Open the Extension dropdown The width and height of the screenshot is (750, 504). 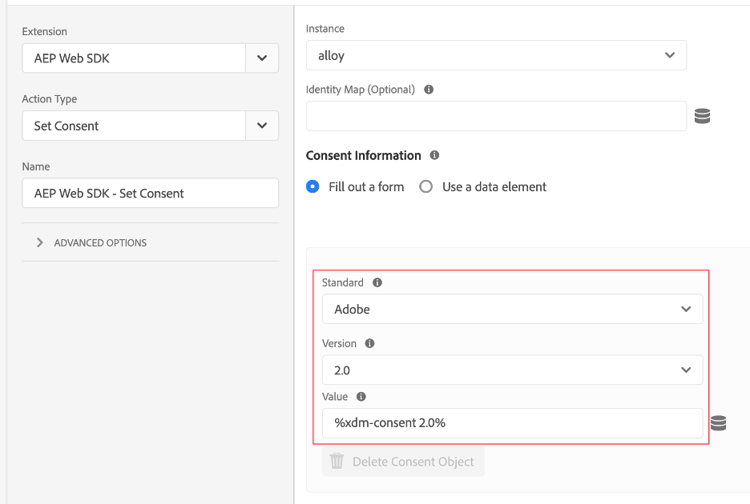pos(262,58)
